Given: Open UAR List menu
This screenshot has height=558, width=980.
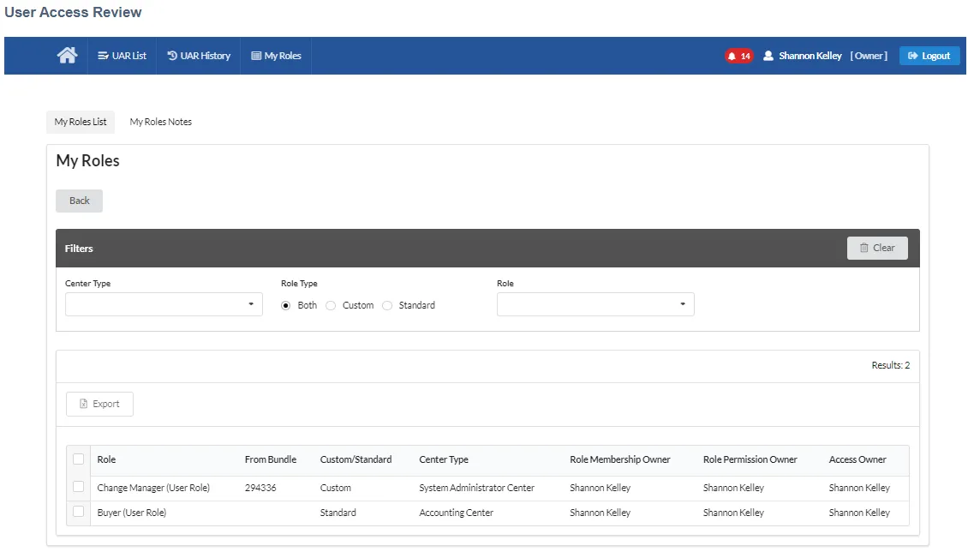Looking at the screenshot, I should tap(122, 56).
